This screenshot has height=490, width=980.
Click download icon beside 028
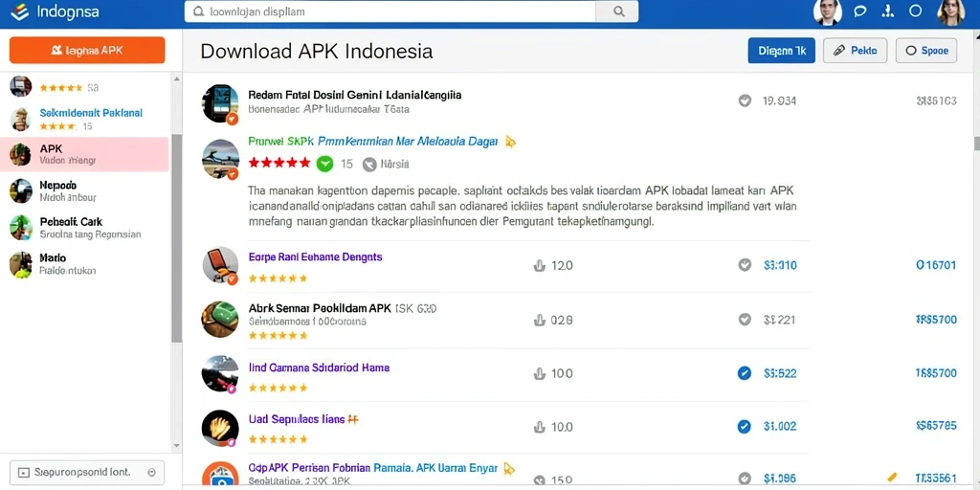coord(539,320)
